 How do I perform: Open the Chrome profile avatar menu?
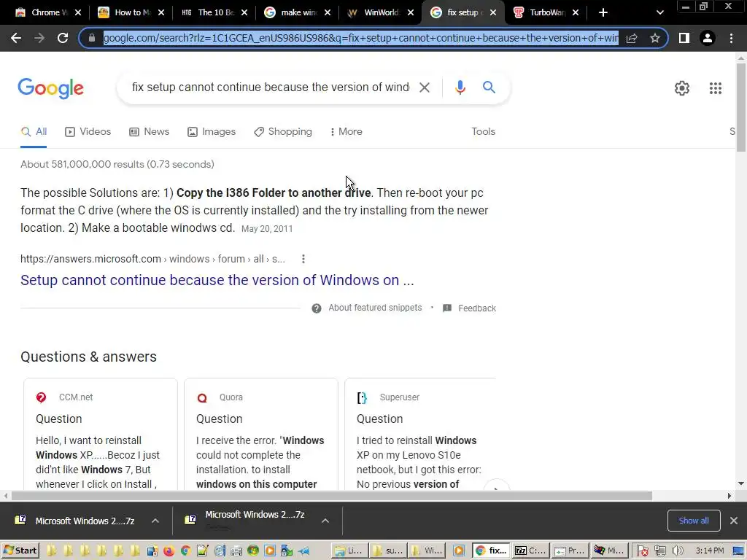[x=708, y=38]
